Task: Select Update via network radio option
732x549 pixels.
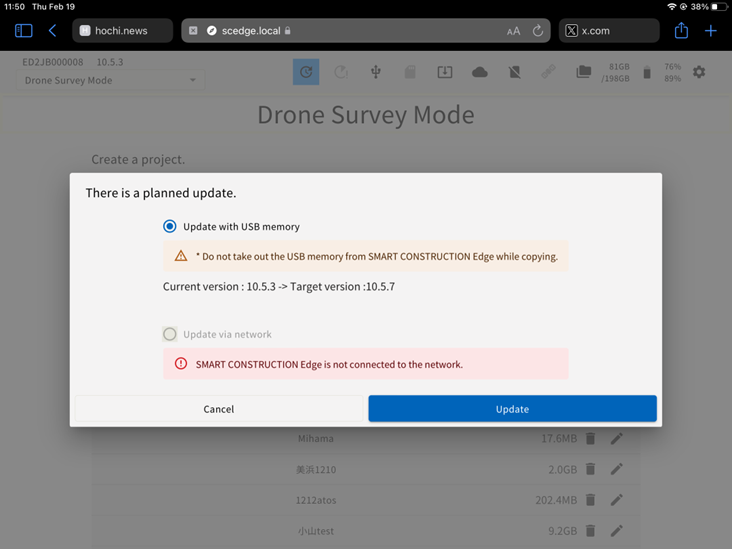Action: 170,334
